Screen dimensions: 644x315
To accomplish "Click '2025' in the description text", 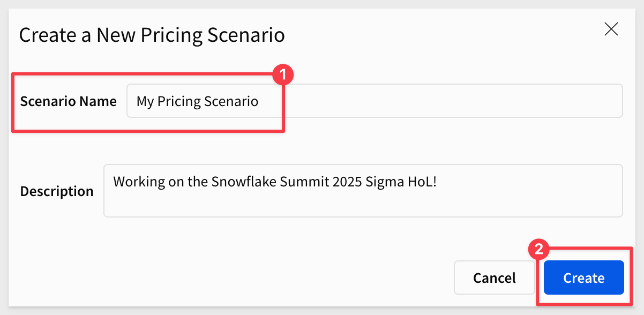I will tap(348, 182).
